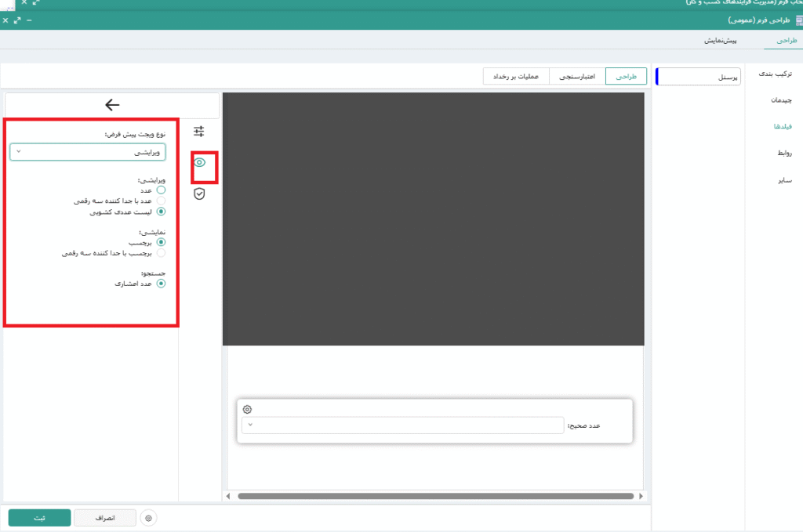The width and height of the screenshot is (803, 532).
Task: Maximize the طراحی فرم window
Action: click(17, 20)
